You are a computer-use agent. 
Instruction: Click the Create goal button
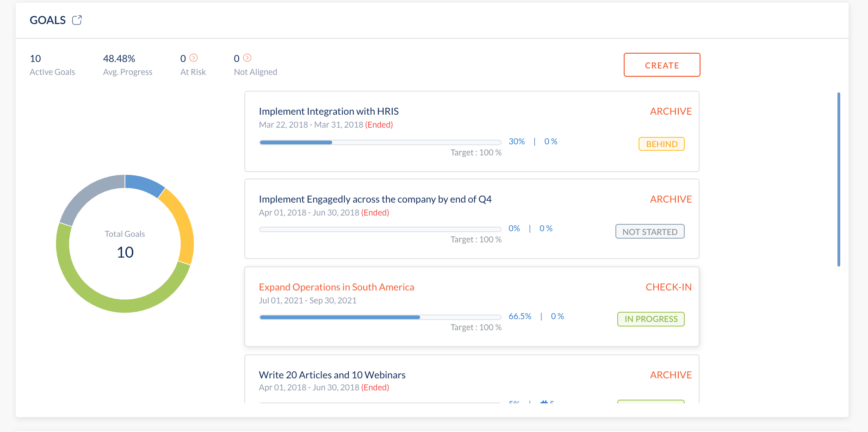(x=662, y=65)
